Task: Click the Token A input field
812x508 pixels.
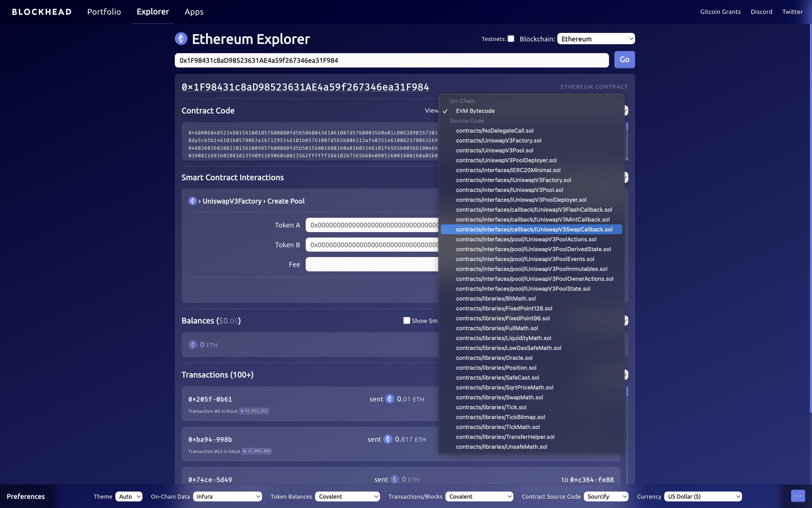Action: point(372,225)
